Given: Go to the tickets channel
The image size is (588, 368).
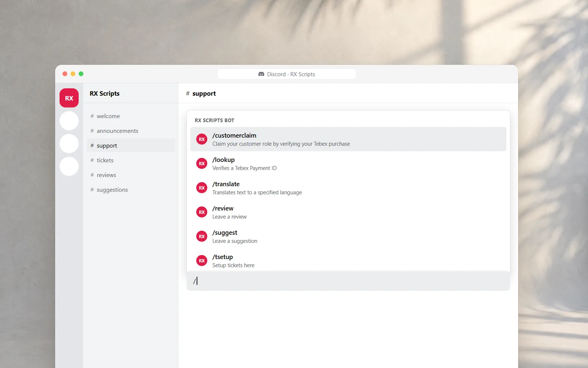Looking at the screenshot, I should coord(131,160).
